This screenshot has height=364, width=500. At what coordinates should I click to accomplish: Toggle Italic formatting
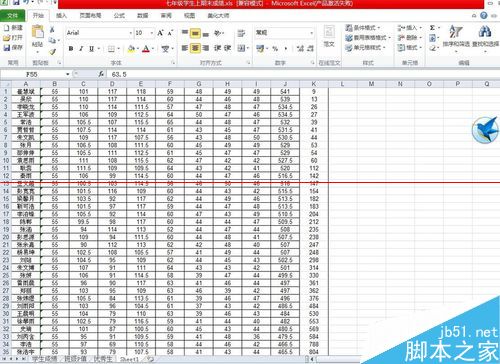click(81, 49)
